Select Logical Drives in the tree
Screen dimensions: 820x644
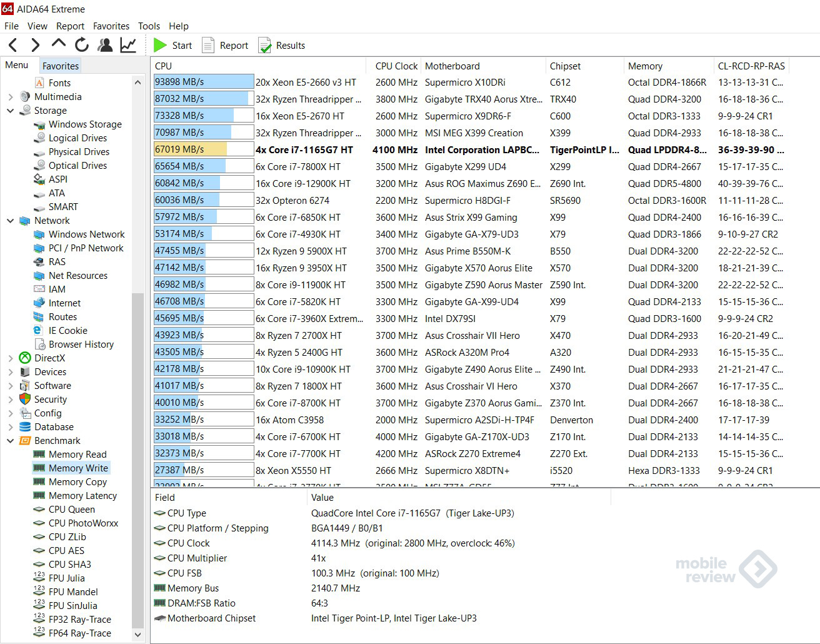(x=77, y=138)
